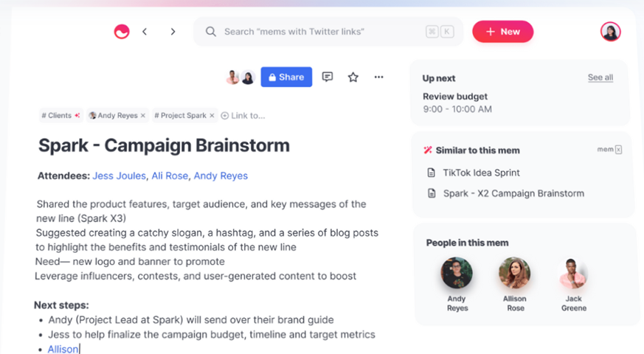Click the line about Jess finalizing campaign budget
Screen dimensions: 644x354
pos(212,335)
